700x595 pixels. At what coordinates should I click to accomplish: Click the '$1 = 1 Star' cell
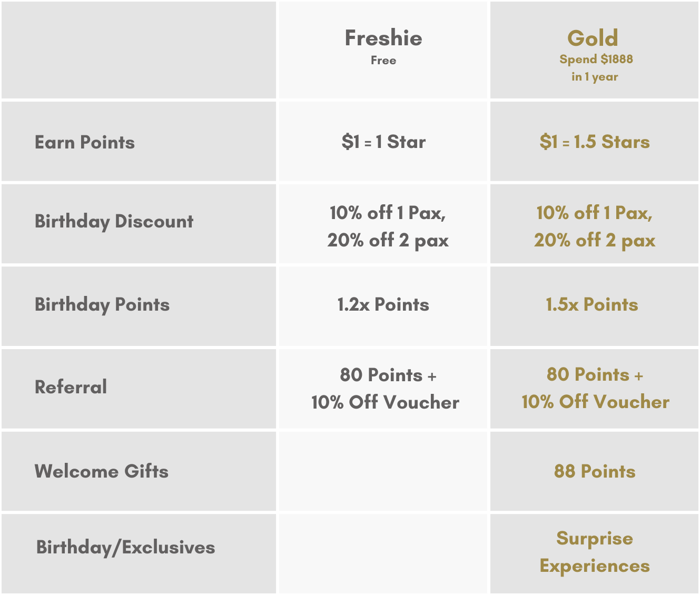[x=383, y=142]
